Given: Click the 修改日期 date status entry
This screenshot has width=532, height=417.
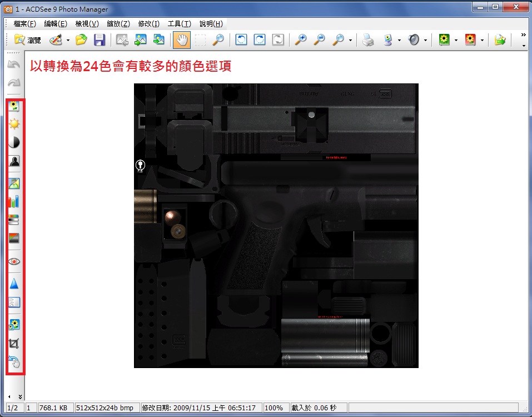Looking at the screenshot, I should pyautogui.click(x=201, y=408).
